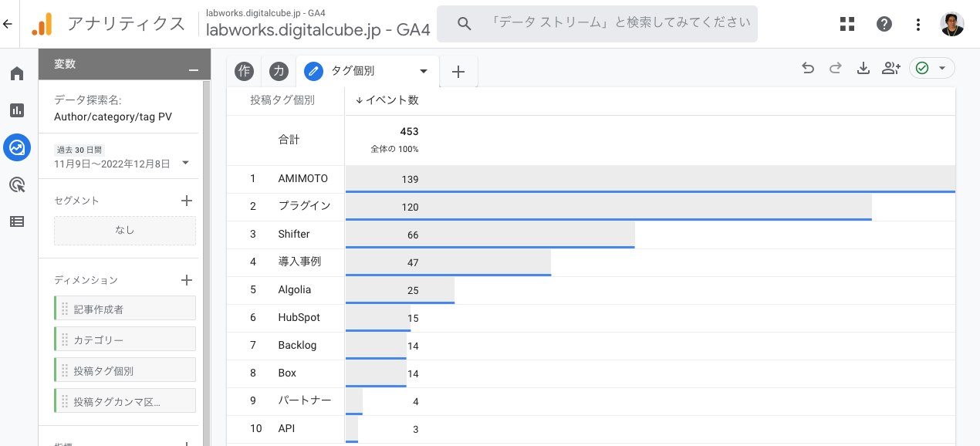Minimize the 変数 panel
Screen dimensions: 980x446
pos(193,70)
